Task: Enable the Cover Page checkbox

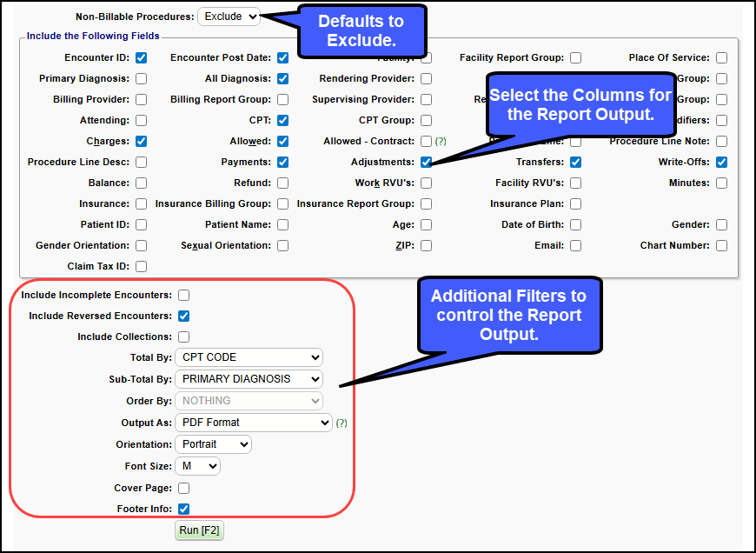Action: pos(183,489)
